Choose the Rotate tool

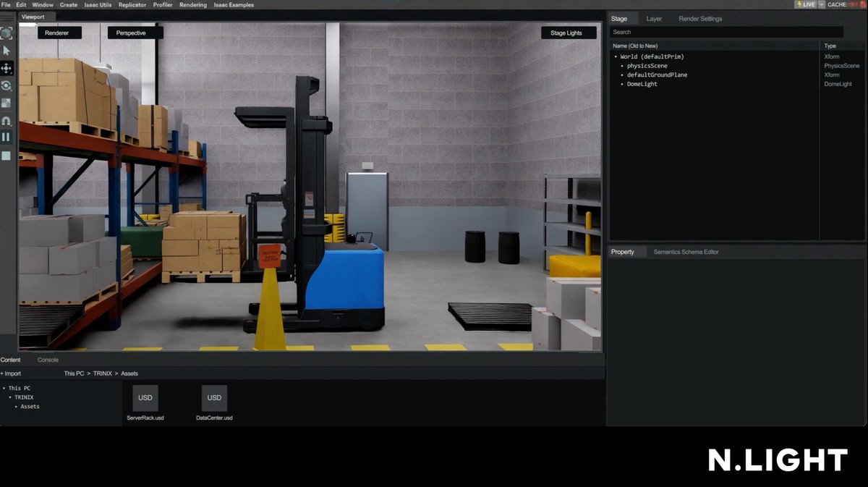click(x=7, y=85)
